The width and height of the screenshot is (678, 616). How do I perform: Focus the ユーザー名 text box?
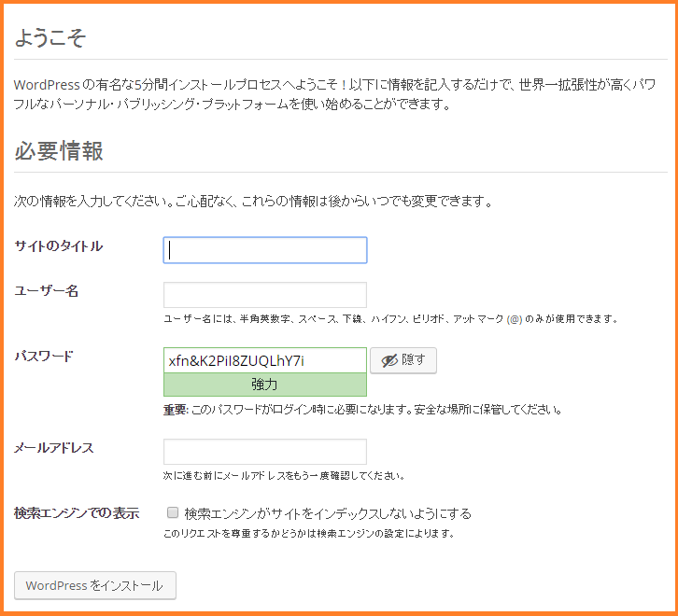click(265, 295)
